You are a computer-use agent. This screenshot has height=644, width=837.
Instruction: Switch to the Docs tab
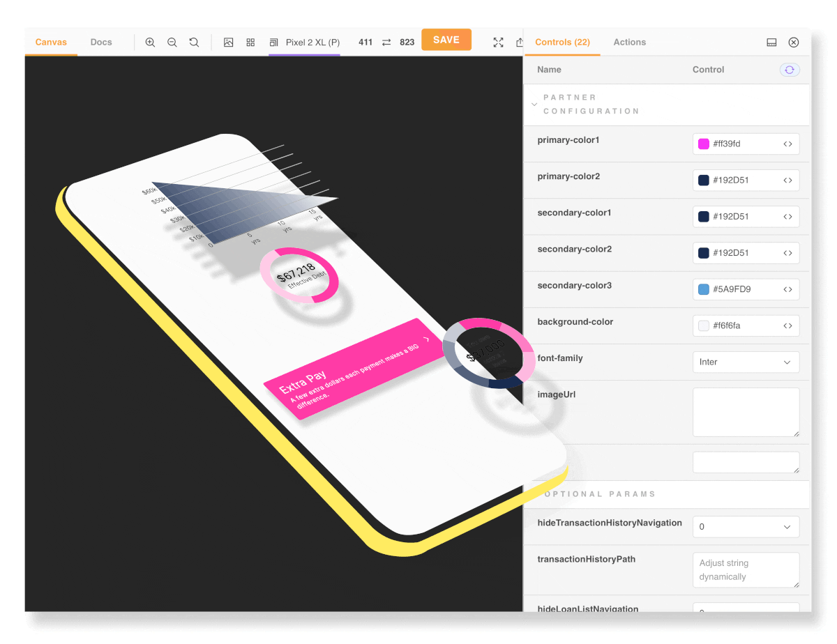tap(101, 43)
